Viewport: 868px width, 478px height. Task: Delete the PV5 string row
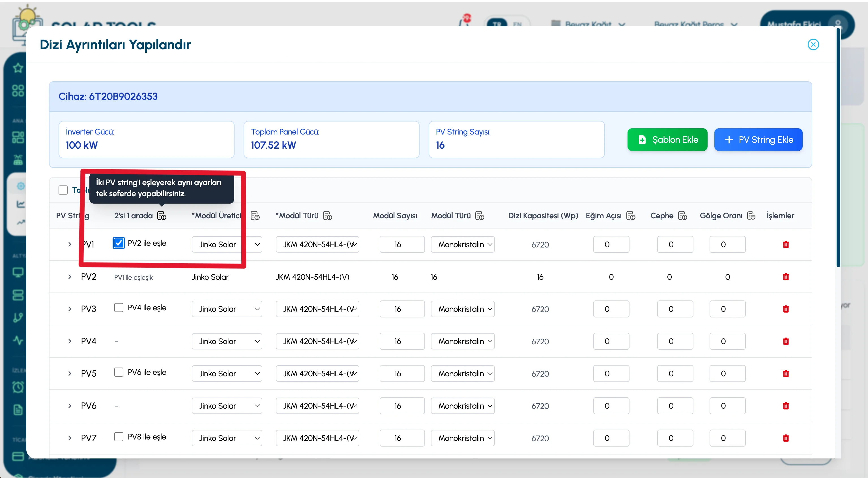click(786, 374)
